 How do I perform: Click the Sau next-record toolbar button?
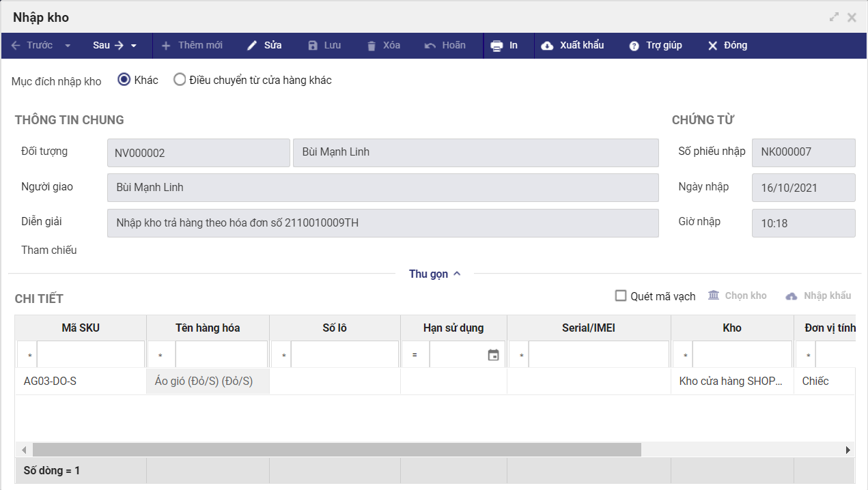click(108, 46)
